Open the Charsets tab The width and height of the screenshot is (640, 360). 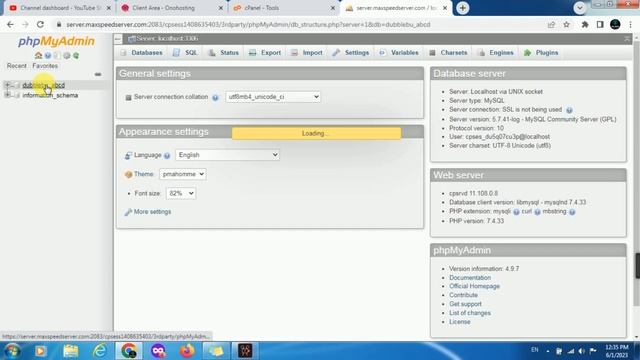pyautogui.click(x=448, y=53)
